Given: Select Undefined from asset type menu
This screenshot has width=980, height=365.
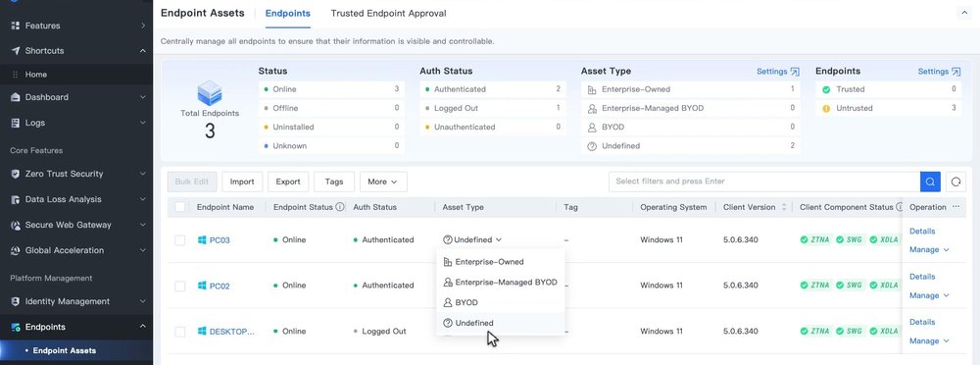Looking at the screenshot, I should tap(501, 323).
